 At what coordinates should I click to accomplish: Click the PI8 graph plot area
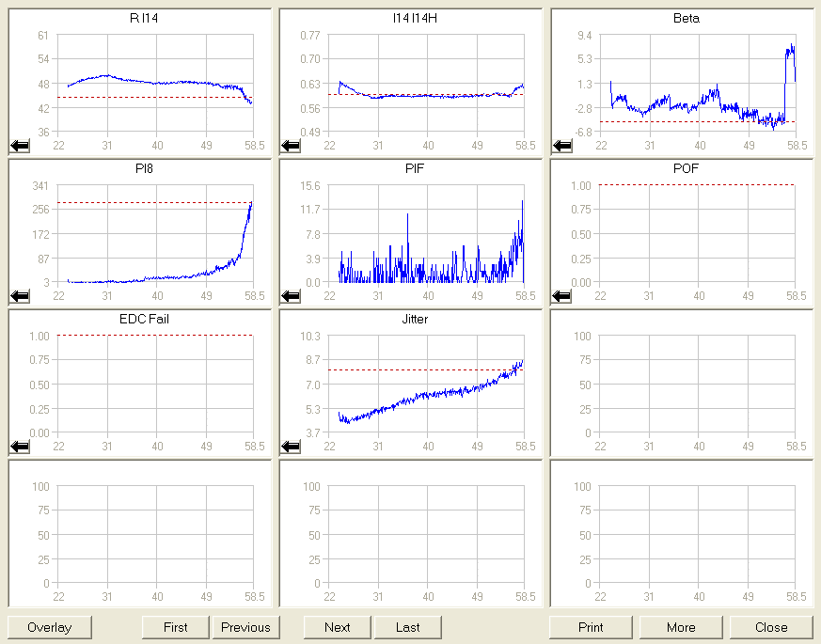pos(155,233)
